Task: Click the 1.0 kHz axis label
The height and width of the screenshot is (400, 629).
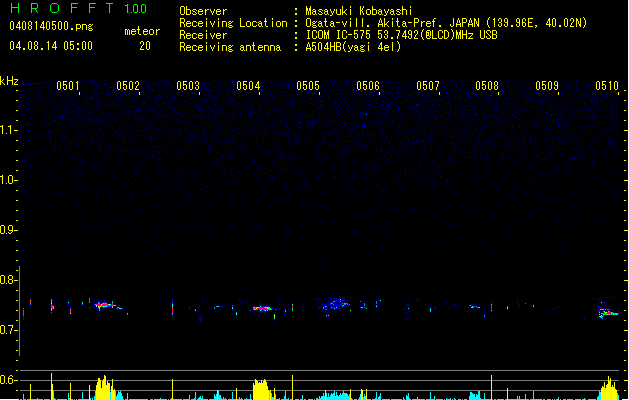Action: coord(8,180)
